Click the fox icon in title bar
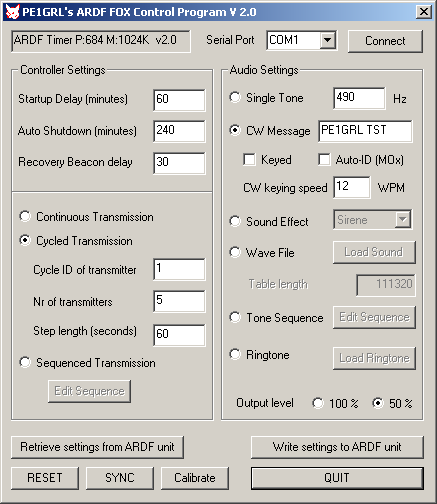 pos(12,12)
